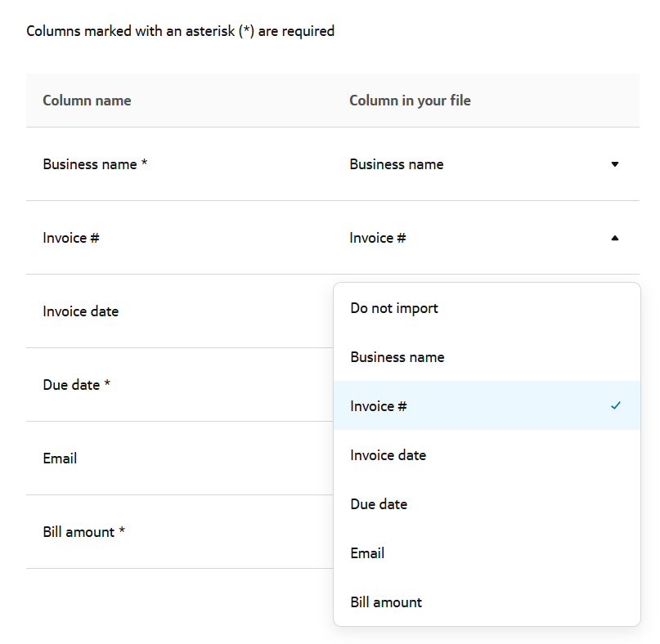Choose "Invoice date" option from dropdown list

(388, 455)
